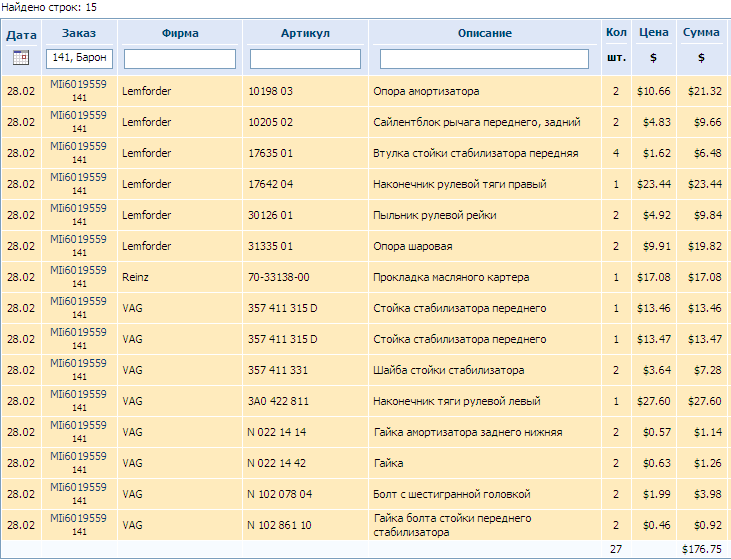The width and height of the screenshot is (731, 560).
Task: Click description Опора амортизатора
Action: 426,91
